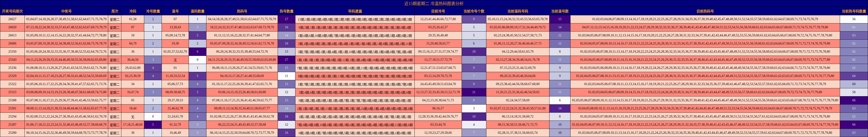Select period number 25294
The width and height of the screenshot is (868, 137).
pyautogui.click(x=12, y=117)
